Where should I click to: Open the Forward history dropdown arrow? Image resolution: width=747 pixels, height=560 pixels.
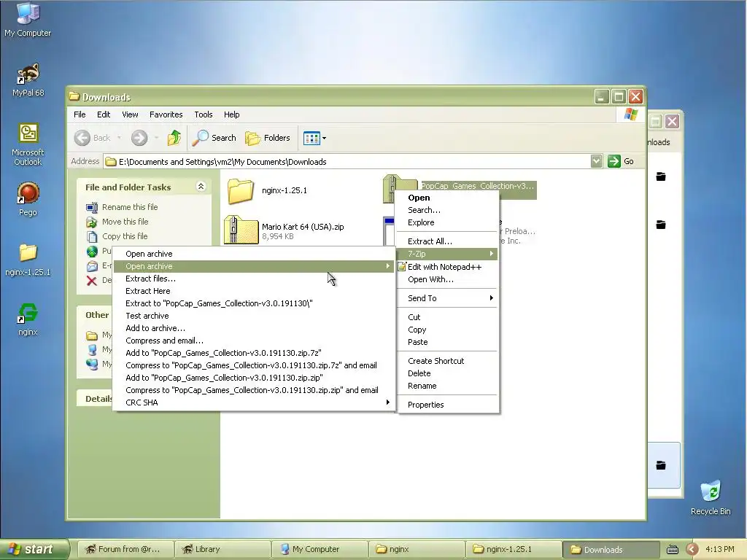(156, 138)
